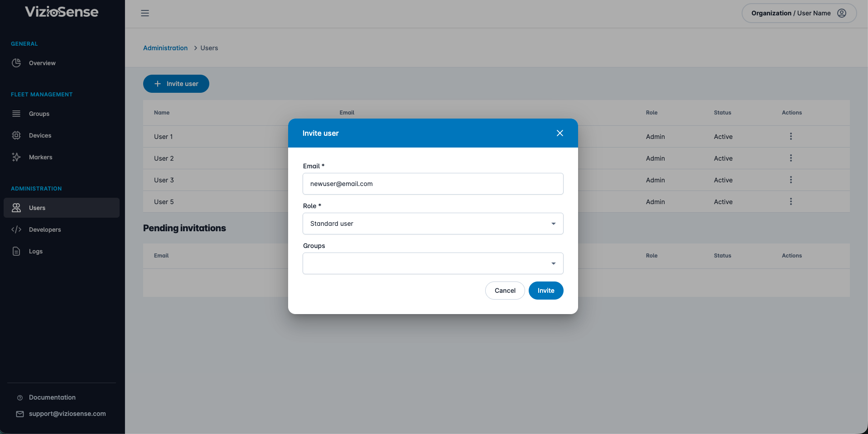868x434 pixels.
Task: Click the Email header in users table
Action: pos(347,113)
